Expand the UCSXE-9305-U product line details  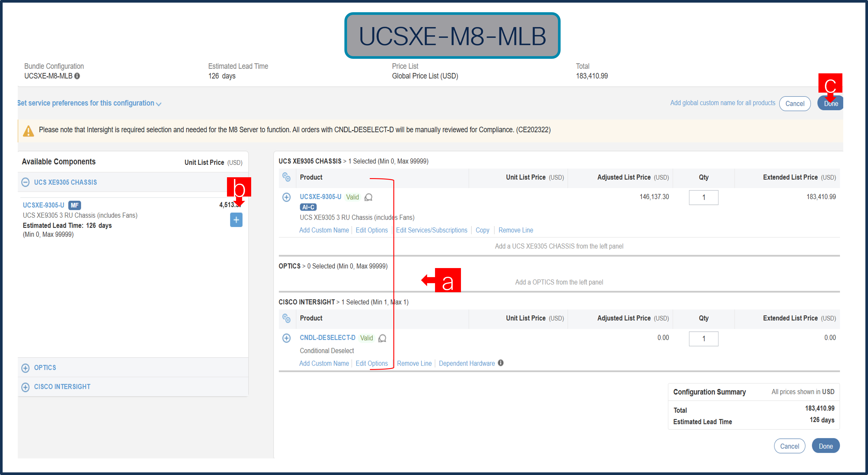(286, 197)
